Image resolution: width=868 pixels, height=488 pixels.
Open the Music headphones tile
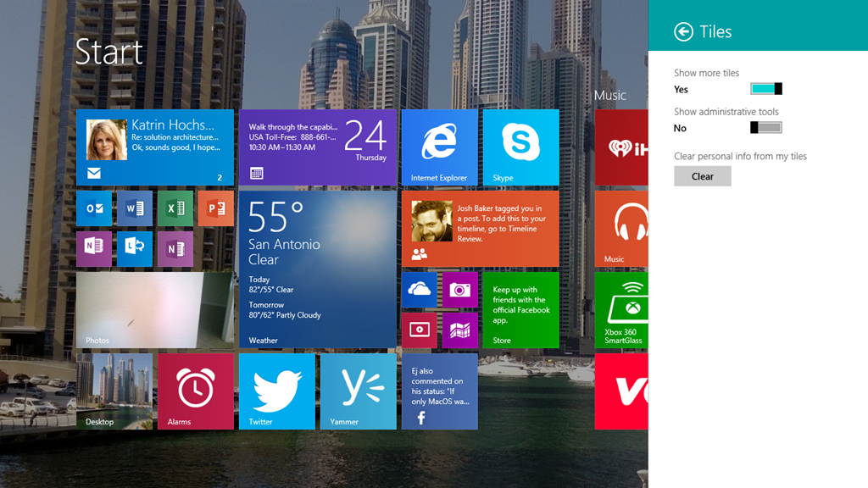(621, 229)
